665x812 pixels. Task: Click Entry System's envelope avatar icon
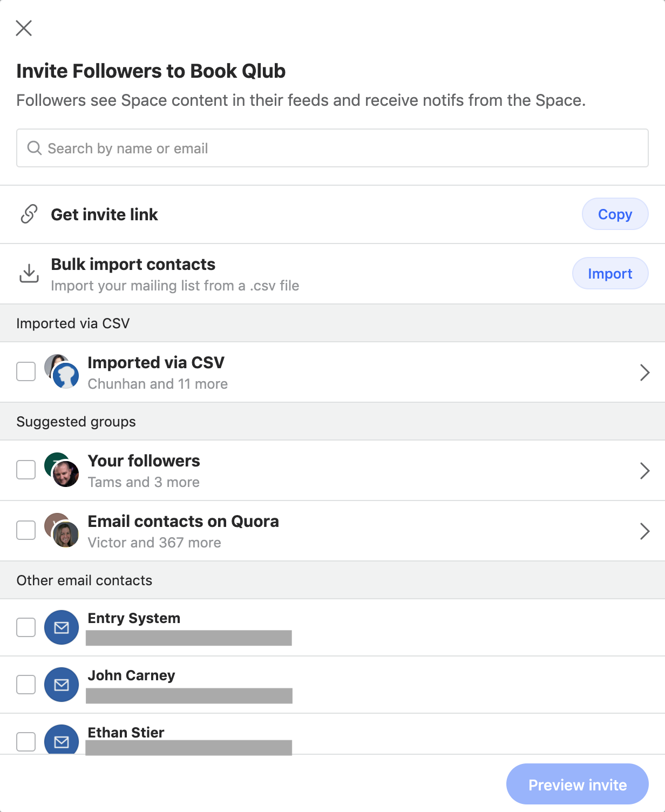(x=62, y=627)
